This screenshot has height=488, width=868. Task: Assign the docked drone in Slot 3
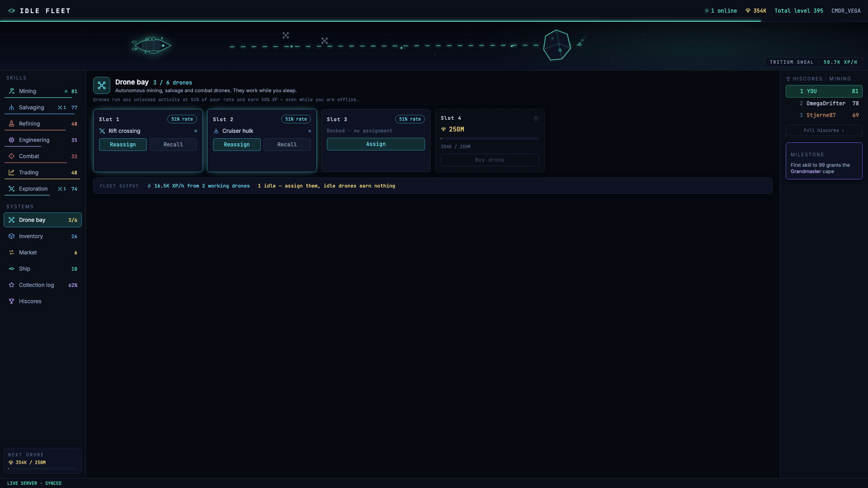376,144
